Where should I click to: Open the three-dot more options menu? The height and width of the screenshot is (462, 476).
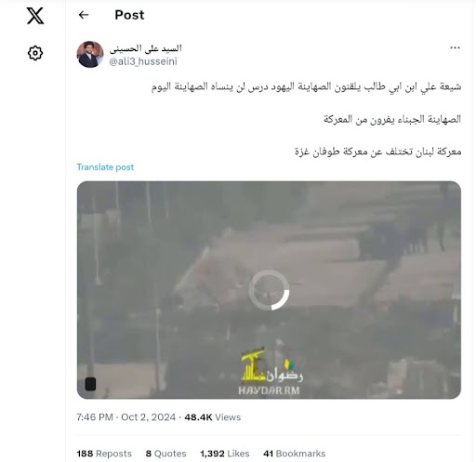tap(455, 47)
